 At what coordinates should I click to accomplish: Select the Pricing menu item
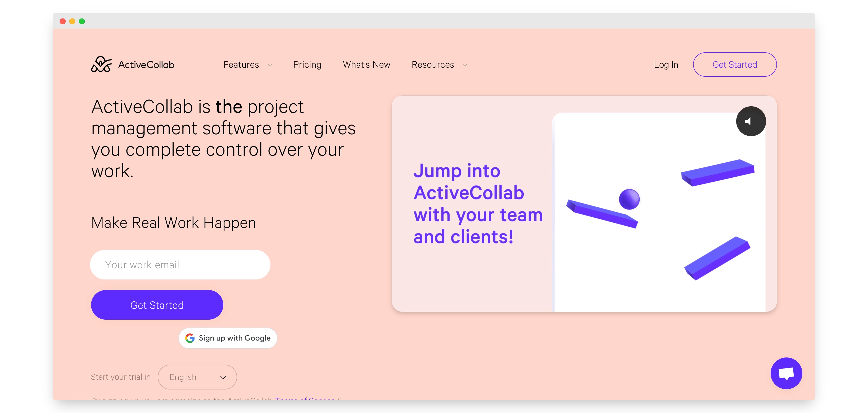[307, 64]
